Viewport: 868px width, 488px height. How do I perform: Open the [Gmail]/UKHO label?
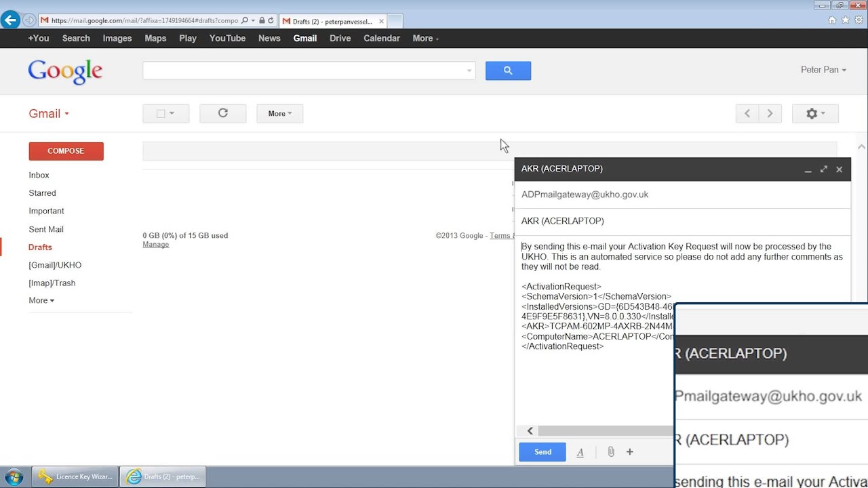(x=55, y=265)
